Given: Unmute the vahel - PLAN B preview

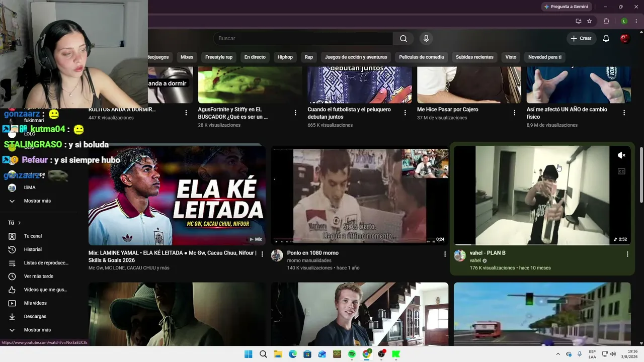Looking at the screenshot, I should [x=621, y=155].
